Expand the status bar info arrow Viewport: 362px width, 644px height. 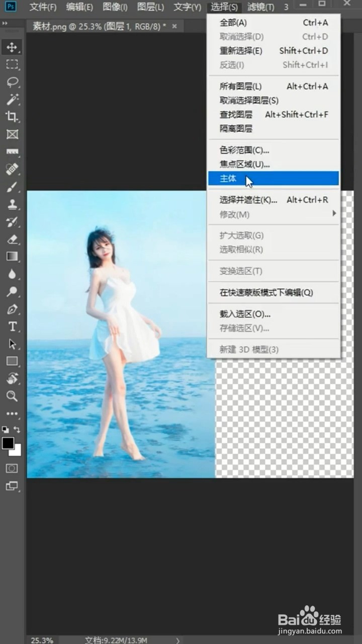pyautogui.click(x=177, y=640)
